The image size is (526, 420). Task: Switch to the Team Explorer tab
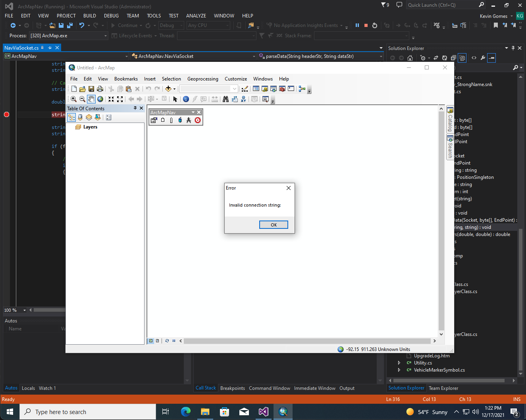click(443, 388)
